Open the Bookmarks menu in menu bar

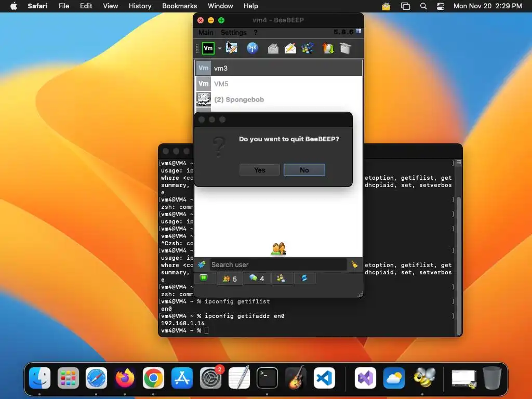[x=179, y=6]
